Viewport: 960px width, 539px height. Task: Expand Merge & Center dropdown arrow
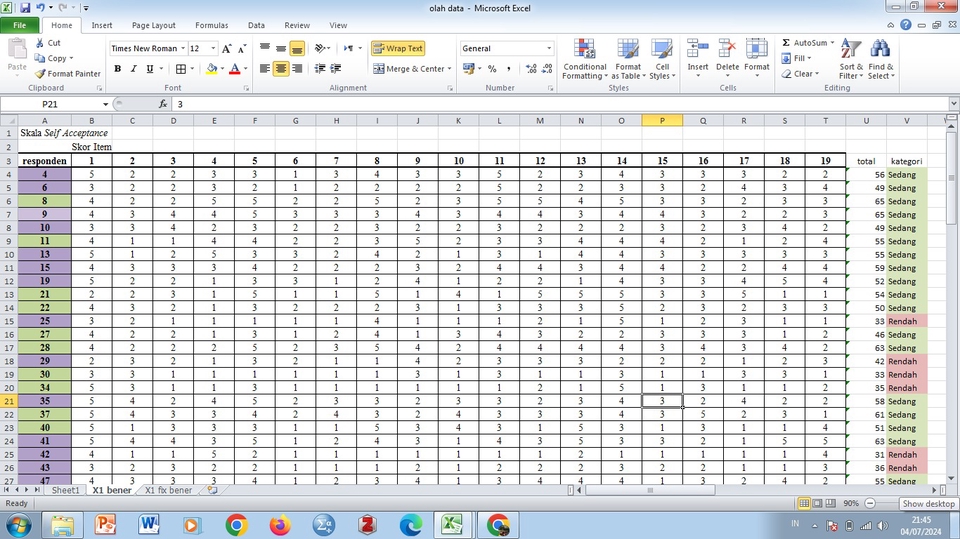click(x=449, y=69)
